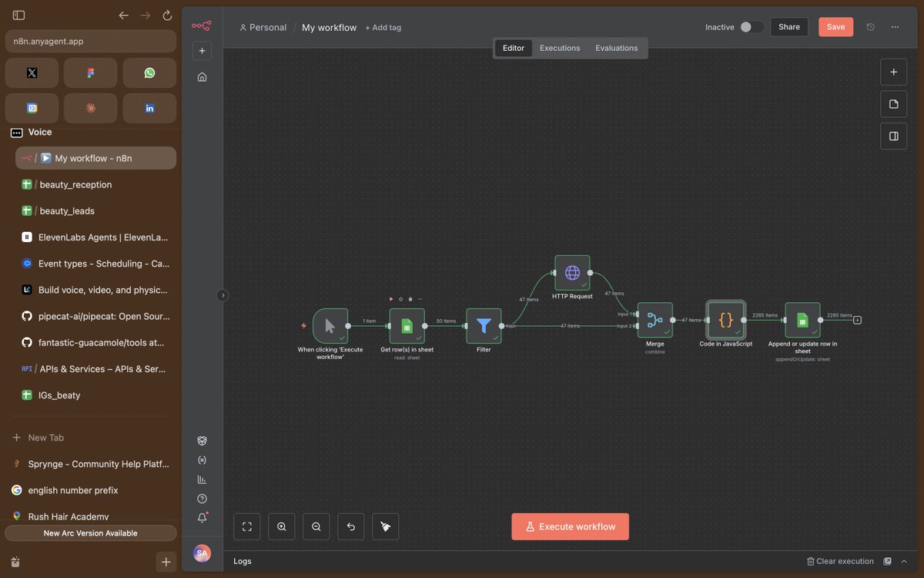Image resolution: width=924 pixels, height=578 pixels.
Task: Open the Variables panel in the n8n sidebar
Action: click(x=202, y=460)
